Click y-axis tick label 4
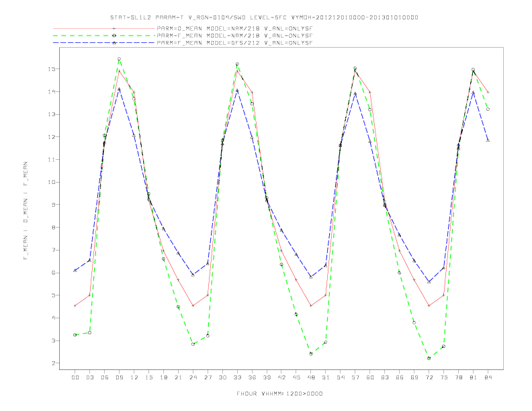This screenshot has width=532, height=411. pos(54,318)
